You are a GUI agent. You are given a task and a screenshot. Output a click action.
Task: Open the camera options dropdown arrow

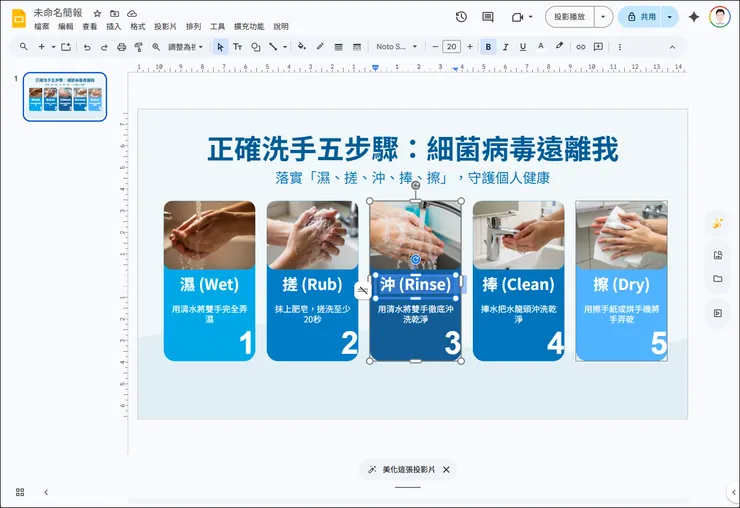530,17
